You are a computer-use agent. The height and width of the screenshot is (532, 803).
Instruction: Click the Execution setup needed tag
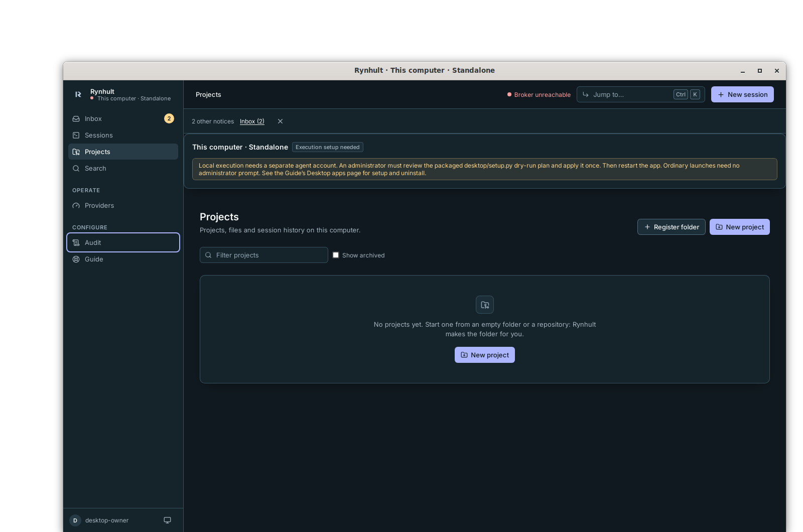coord(328,147)
